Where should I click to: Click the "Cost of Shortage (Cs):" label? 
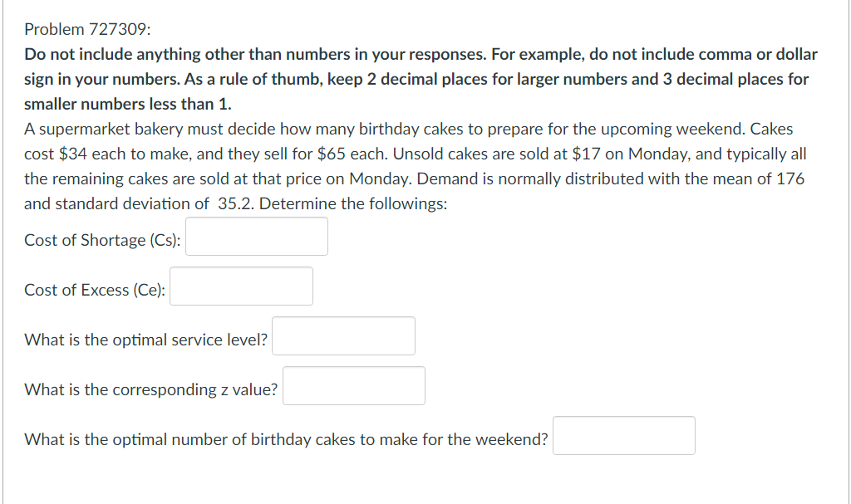pos(103,241)
